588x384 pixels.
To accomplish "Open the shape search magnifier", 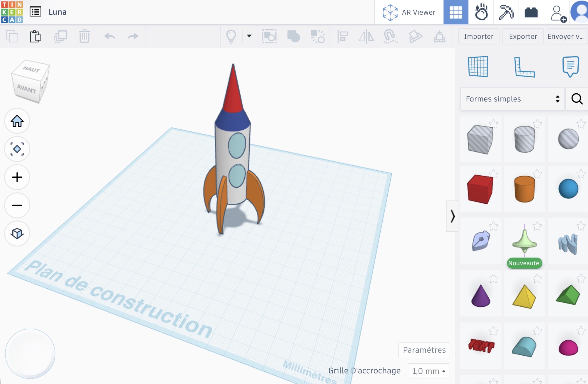I will click(x=577, y=99).
